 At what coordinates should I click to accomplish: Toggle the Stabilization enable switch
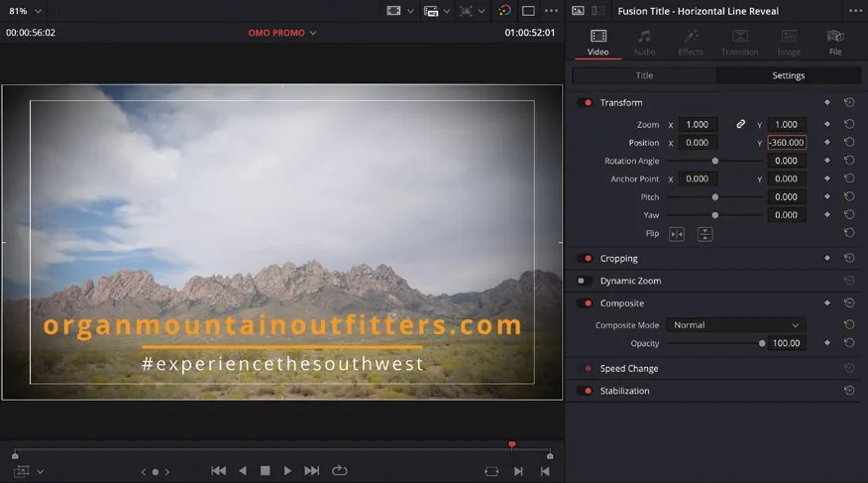click(x=585, y=391)
